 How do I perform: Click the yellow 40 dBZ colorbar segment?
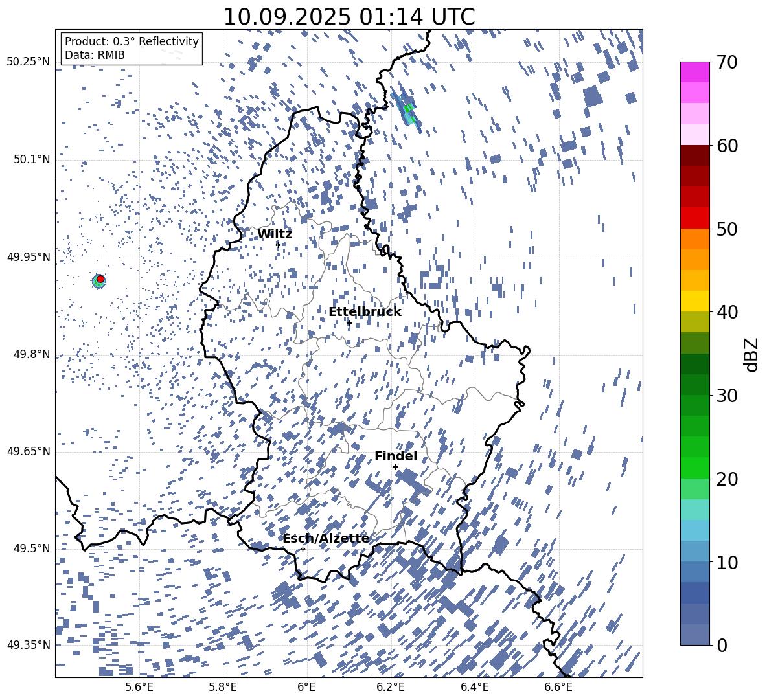694,301
